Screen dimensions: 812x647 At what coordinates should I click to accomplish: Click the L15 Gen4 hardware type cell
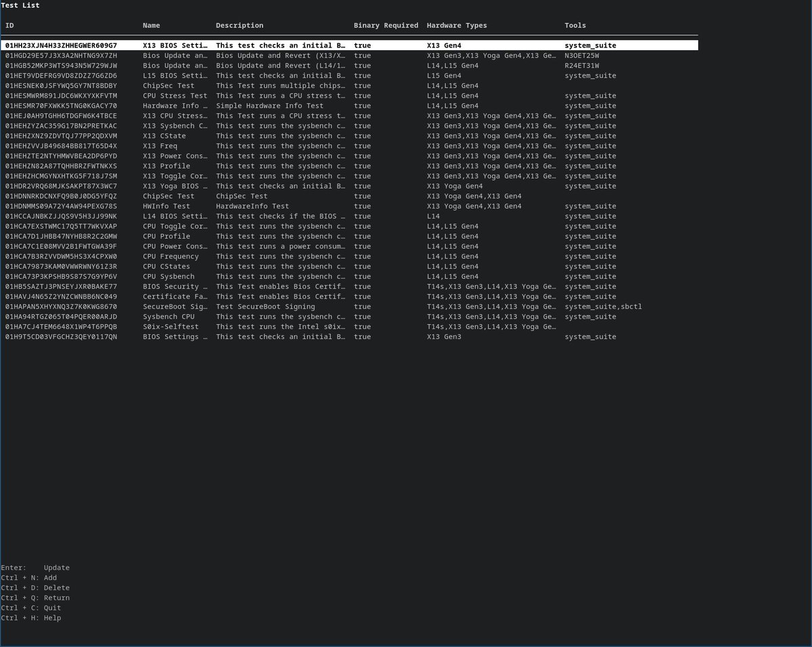point(444,76)
